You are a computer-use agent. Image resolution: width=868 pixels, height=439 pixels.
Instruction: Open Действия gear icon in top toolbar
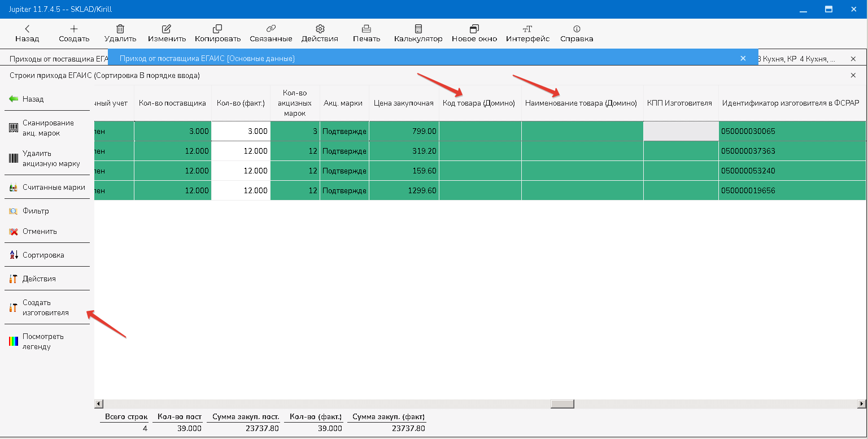(x=320, y=28)
